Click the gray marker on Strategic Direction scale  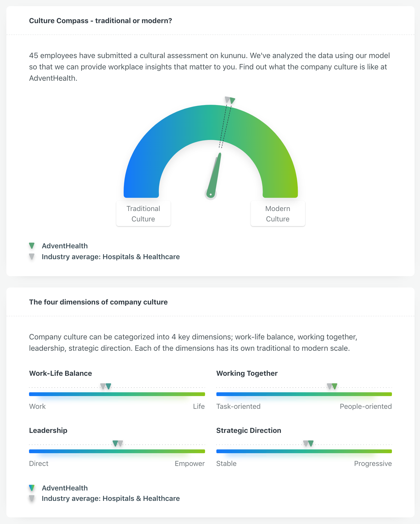point(306,443)
